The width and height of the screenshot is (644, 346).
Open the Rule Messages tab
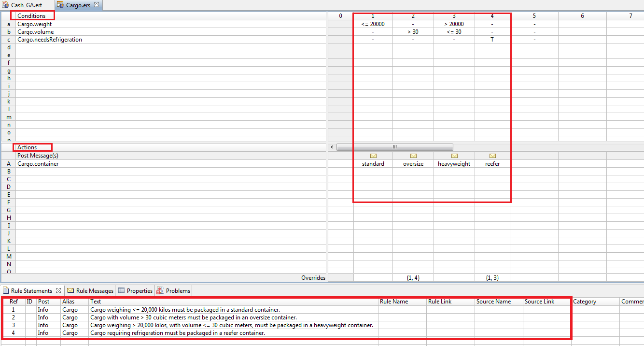(91, 290)
